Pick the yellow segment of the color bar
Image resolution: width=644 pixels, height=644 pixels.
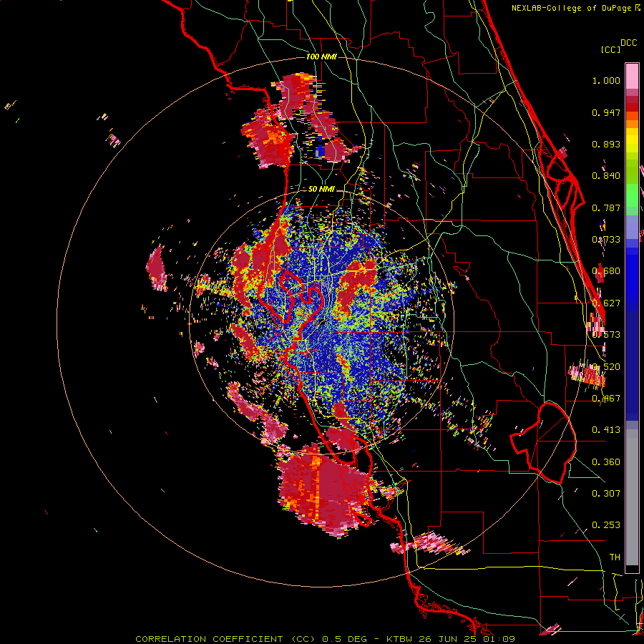632,140
